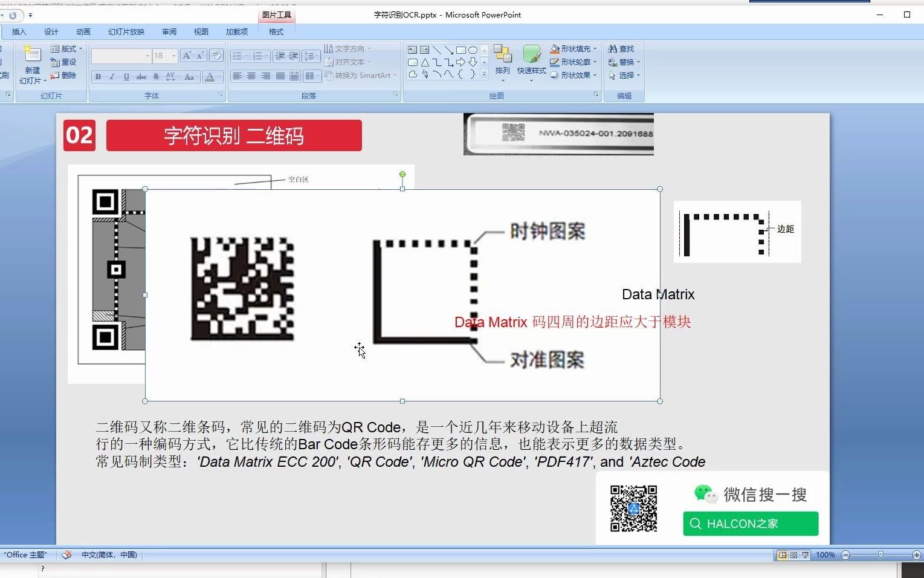Open the 形状效果 shape effects menu
The image size is (924, 578).
573,76
